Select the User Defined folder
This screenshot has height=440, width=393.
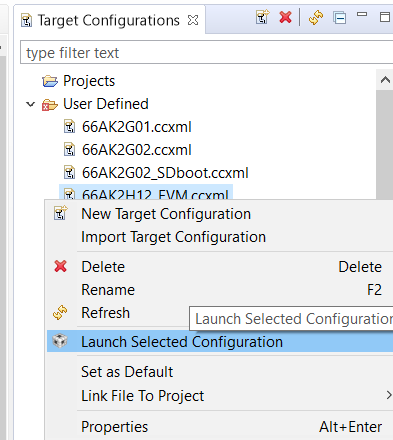pos(106,104)
